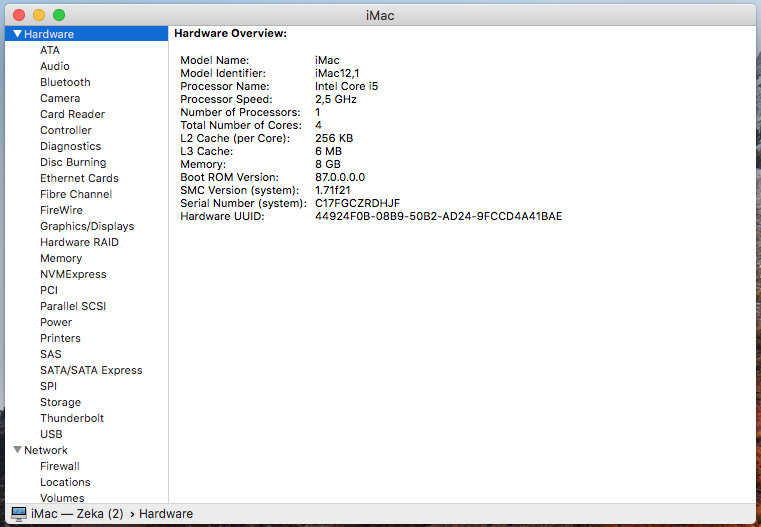Open the Diagnostics section

tap(70, 146)
